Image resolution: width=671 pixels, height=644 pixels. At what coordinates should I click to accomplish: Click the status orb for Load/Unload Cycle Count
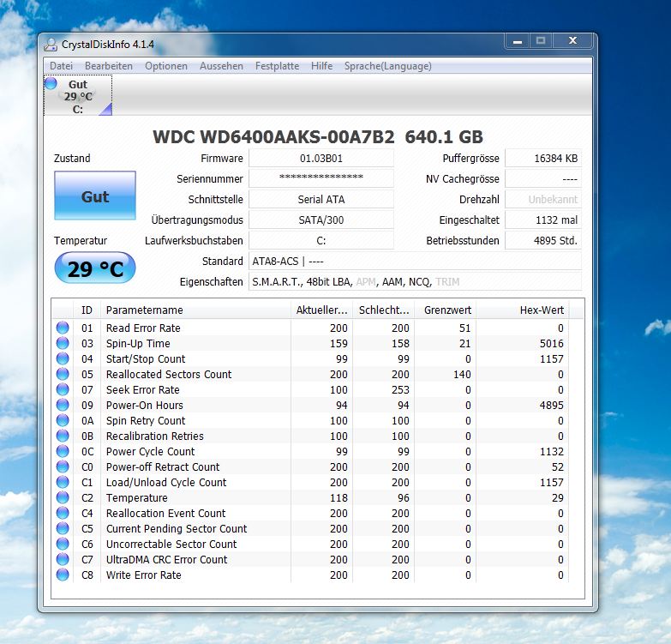coord(63,482)
